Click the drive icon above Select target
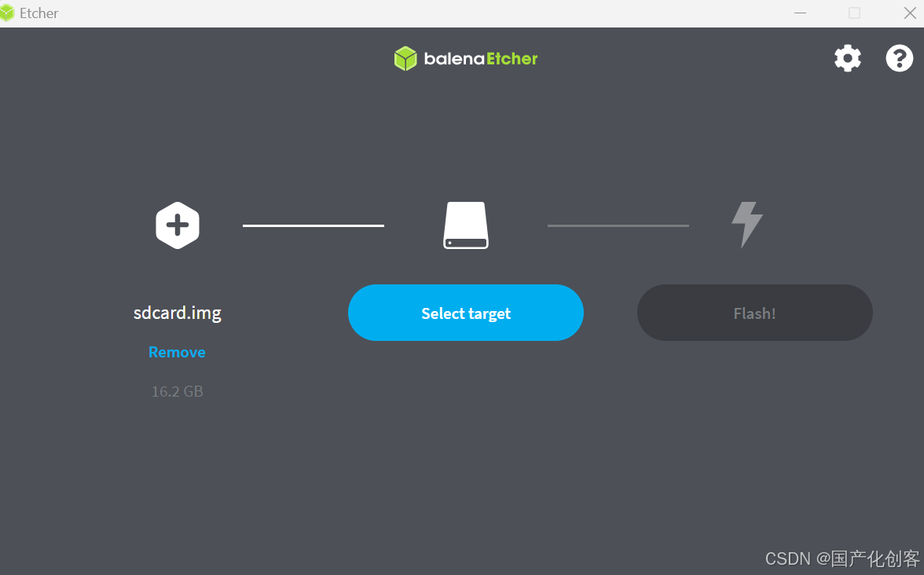924x575 pixels. coord(465,225)
